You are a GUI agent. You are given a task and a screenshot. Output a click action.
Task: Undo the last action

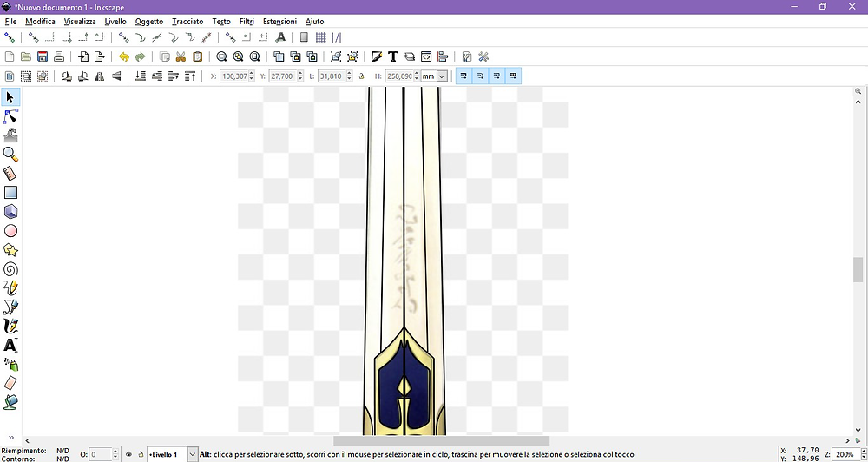[124, 56]
